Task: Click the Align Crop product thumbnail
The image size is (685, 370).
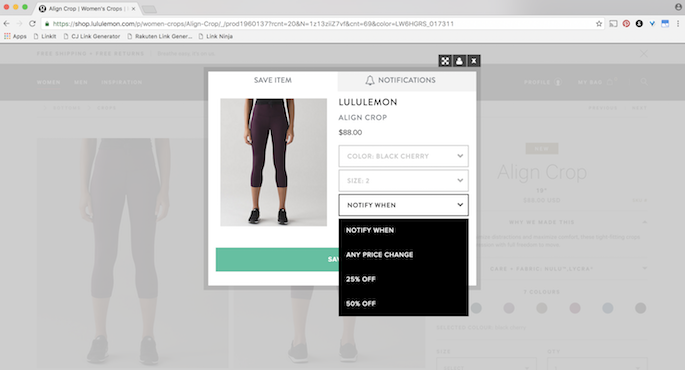Action: pyautogui.click(x=273, y=162)
